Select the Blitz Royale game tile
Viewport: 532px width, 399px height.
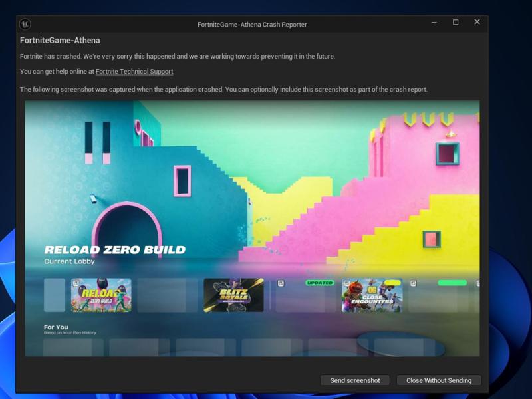233,295
